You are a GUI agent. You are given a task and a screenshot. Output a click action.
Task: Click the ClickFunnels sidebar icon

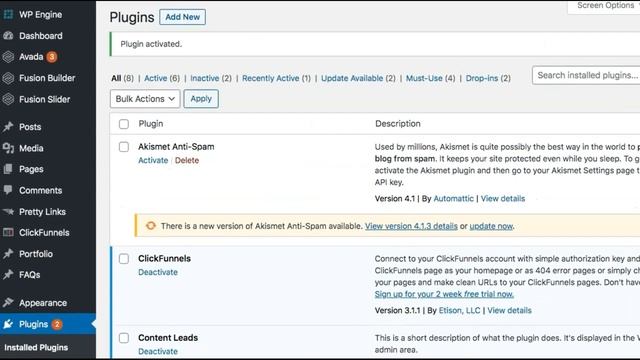tap(8, 233)
